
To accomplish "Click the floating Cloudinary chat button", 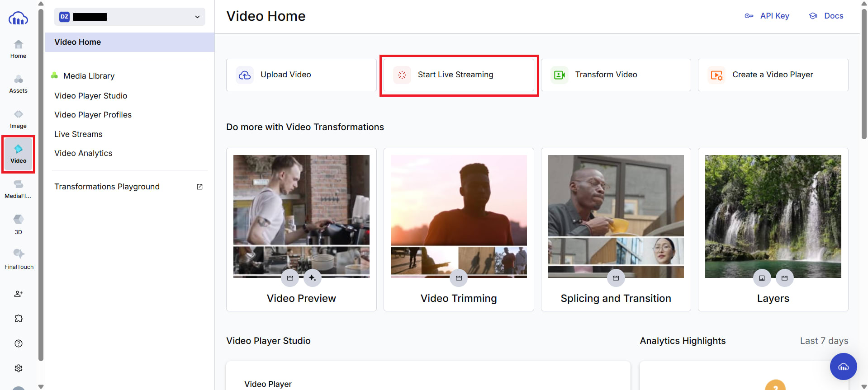I will [843, 367].
